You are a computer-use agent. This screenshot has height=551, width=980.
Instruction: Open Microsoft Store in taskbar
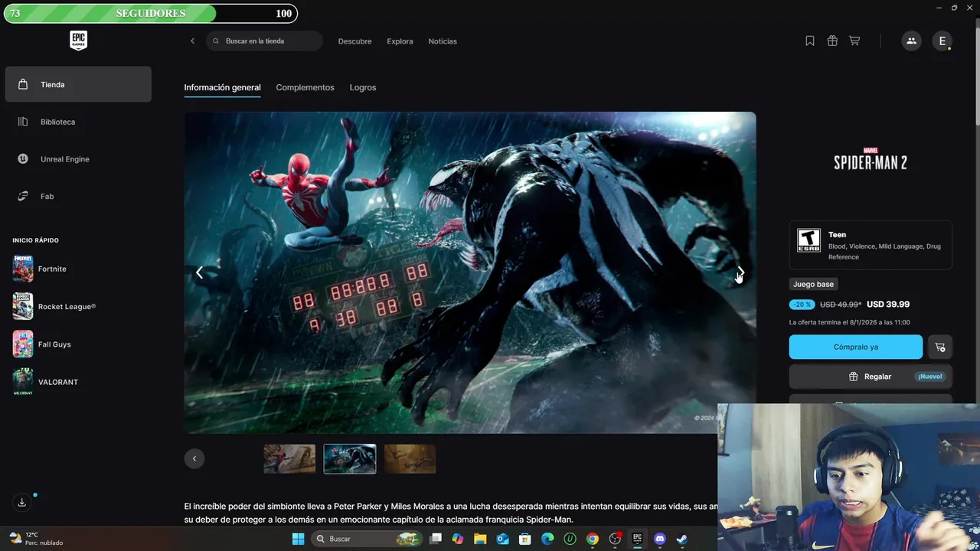click(525, 539)
